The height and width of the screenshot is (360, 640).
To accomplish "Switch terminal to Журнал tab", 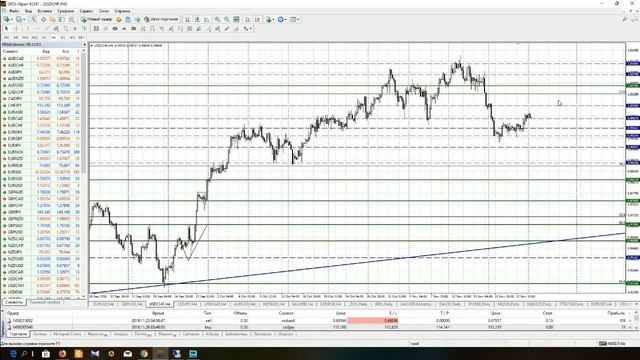I will click(x=285, y=334).
